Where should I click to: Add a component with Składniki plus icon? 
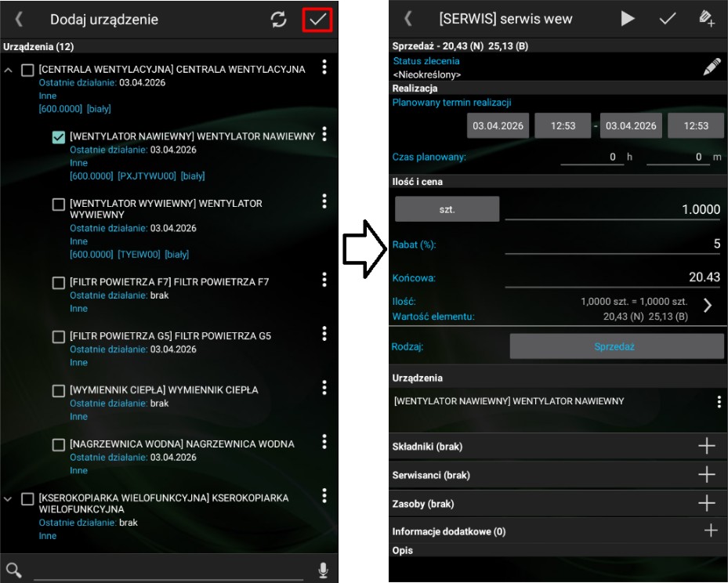click(706, 446)
